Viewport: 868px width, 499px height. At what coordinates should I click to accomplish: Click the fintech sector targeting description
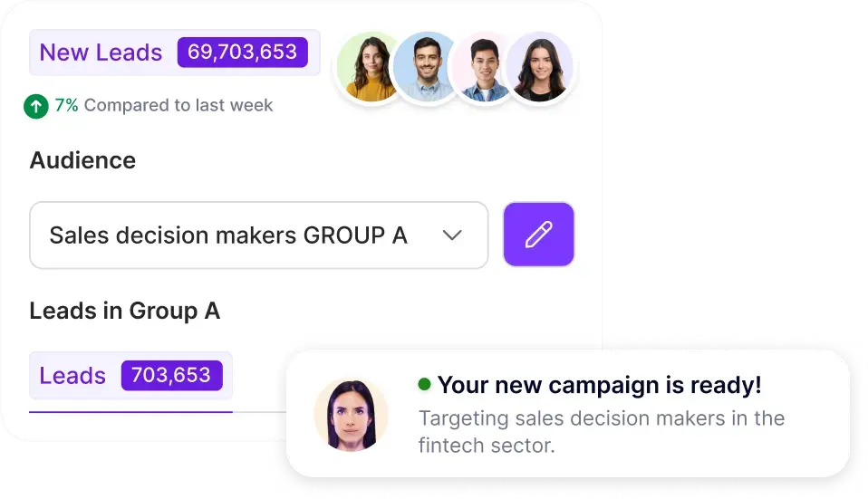click(602, 431)
